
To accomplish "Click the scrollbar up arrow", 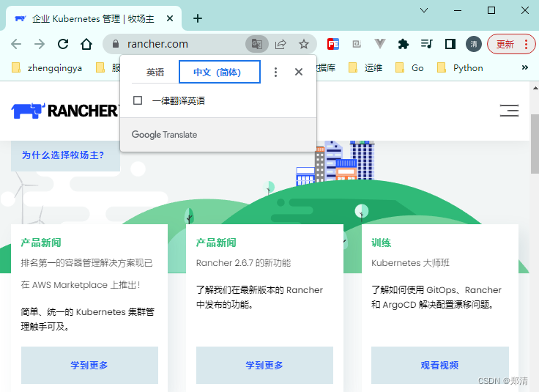I will [535, 88].
